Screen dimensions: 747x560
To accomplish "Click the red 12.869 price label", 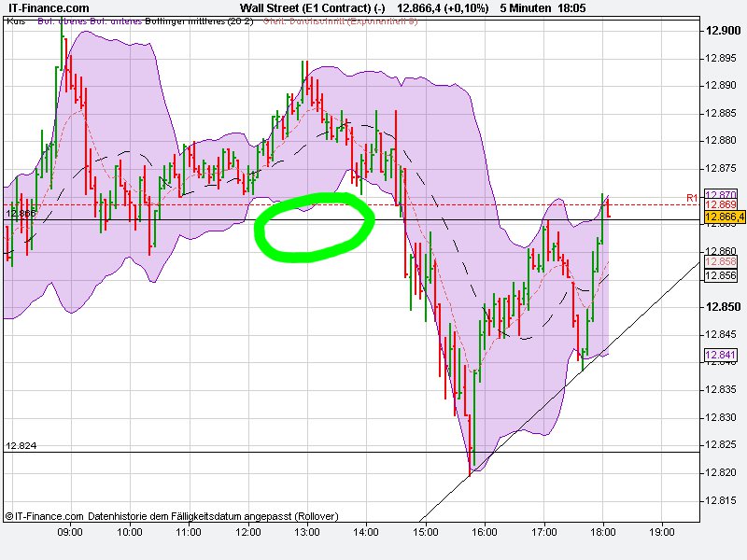I will [x=721, y=203].
